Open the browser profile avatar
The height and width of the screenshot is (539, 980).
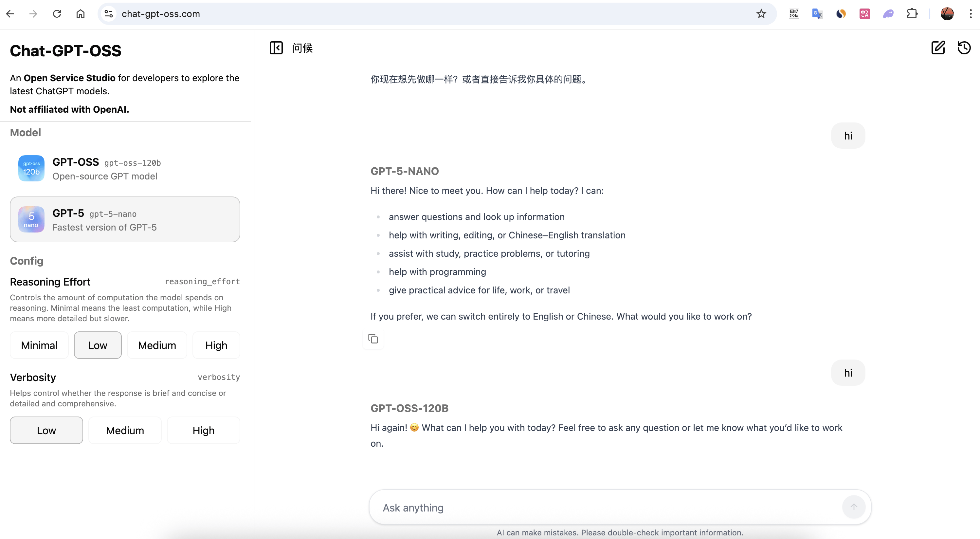click(x=947, y=14)
